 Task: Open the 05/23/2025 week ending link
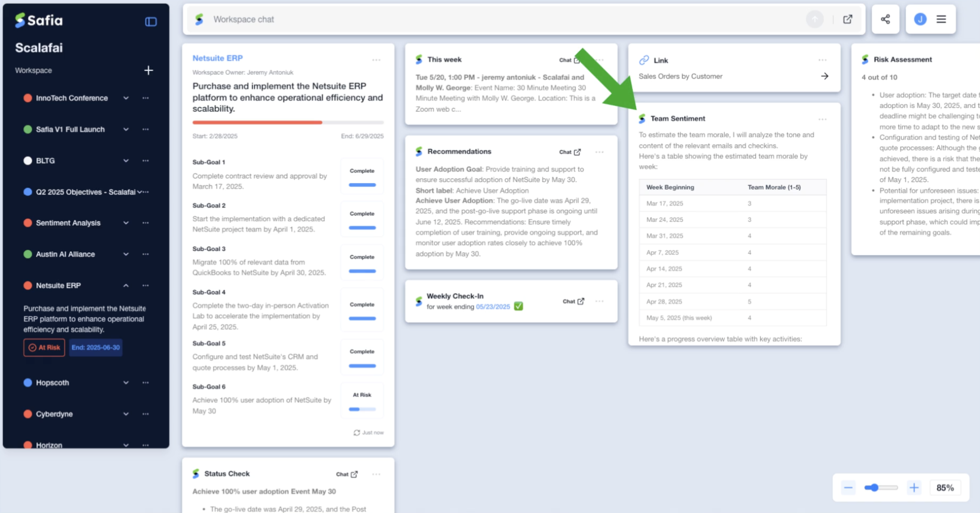pos(493,306)
